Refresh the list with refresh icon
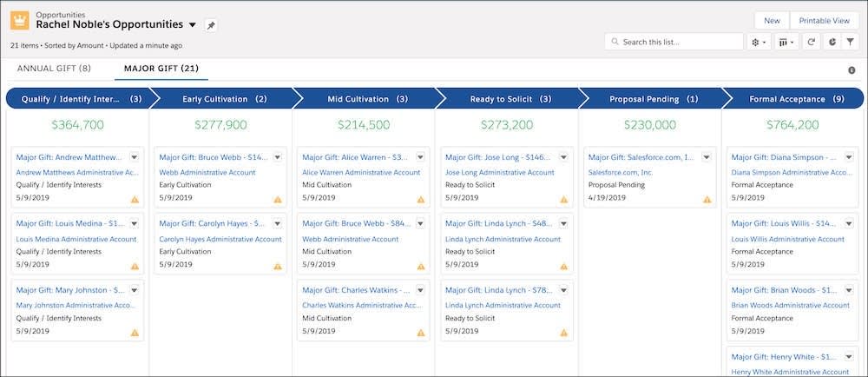Screen dimensions: 868x377 811,42
